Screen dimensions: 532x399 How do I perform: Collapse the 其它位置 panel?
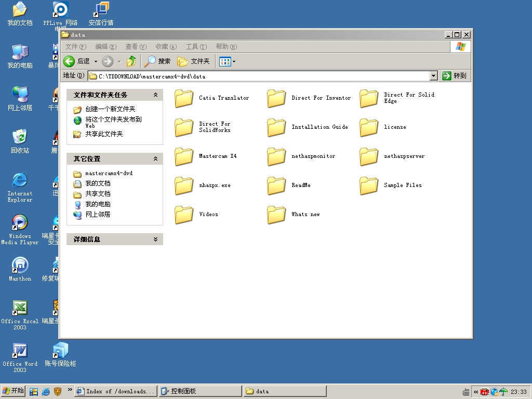click(155, 159)
